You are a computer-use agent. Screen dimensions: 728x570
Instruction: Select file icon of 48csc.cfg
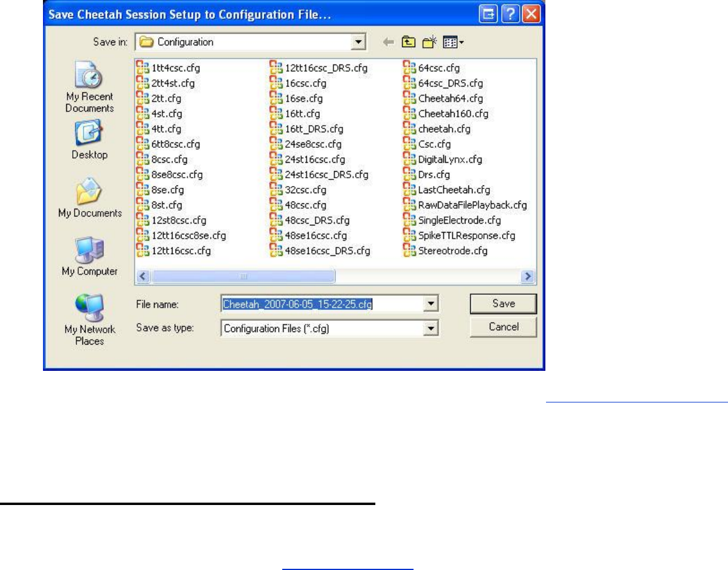click(276, 205)
